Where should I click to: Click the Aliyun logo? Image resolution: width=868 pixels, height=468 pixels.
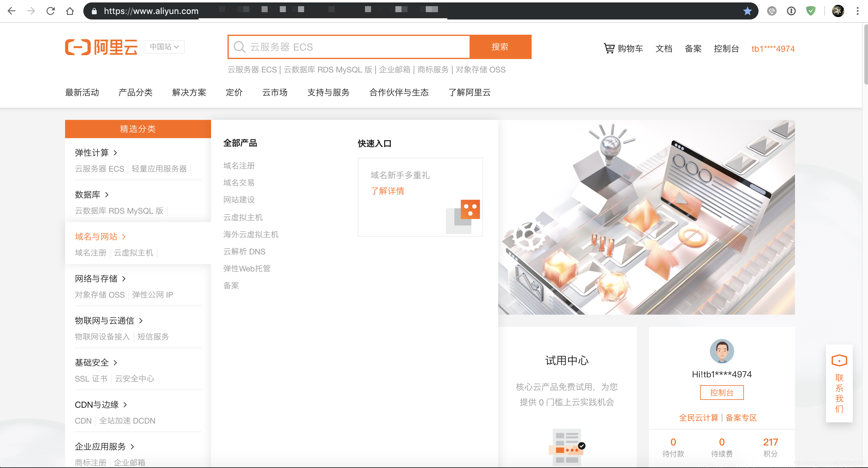(101, 47)
